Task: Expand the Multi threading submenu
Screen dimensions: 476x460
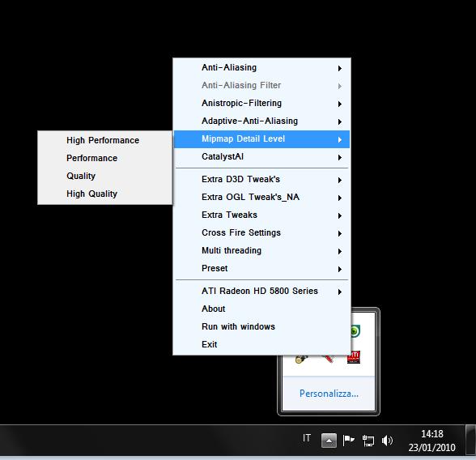Action: 261,251
